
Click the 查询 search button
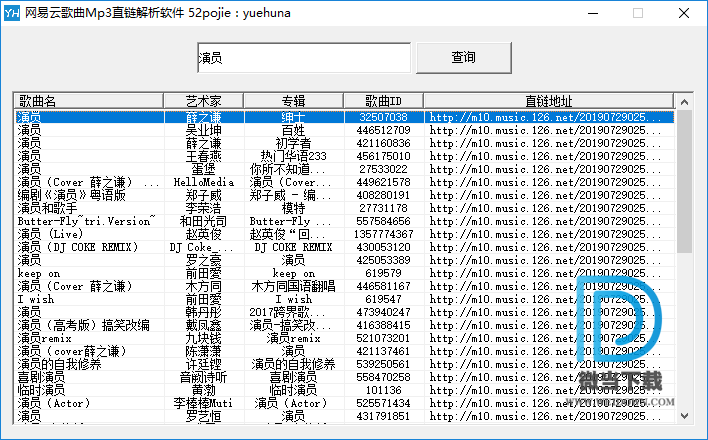[464, 57]
